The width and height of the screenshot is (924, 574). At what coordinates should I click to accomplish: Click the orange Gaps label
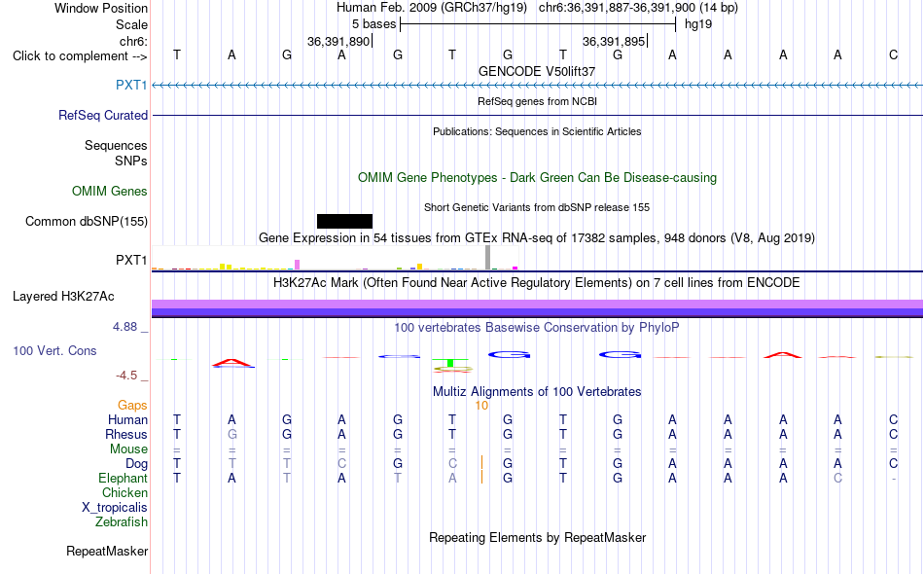pyautogui.click(x=132, y=405)
